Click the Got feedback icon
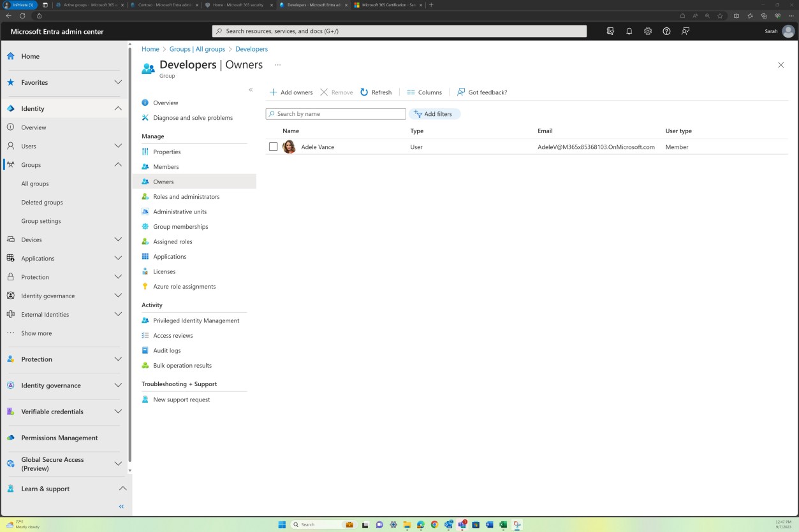The width and height of the screenshot is (799, 532). pyautogui.click(x=460, y=92)
